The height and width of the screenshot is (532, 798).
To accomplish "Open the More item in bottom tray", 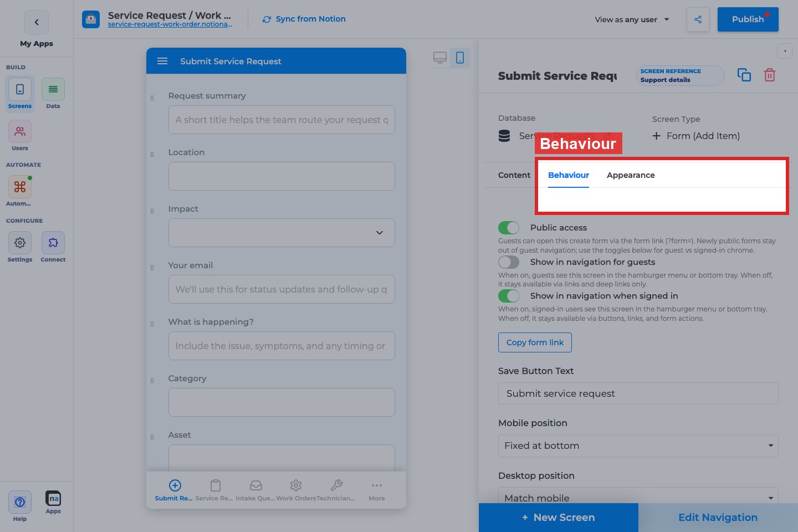I will [x=377, y=490].
